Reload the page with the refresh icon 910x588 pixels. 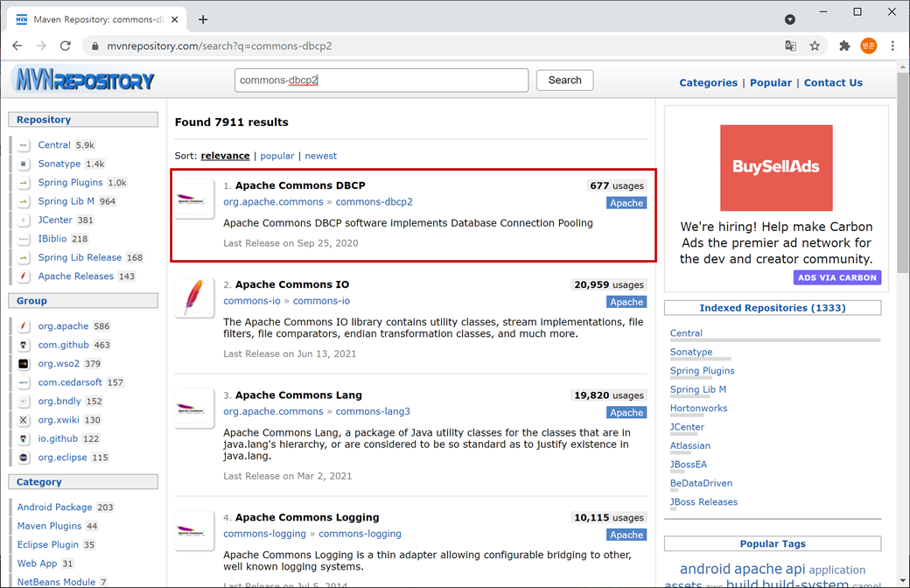(66, 45)
